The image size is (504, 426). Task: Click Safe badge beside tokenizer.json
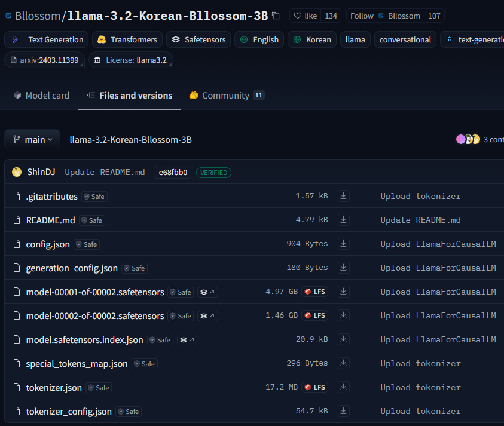(99, 388)
